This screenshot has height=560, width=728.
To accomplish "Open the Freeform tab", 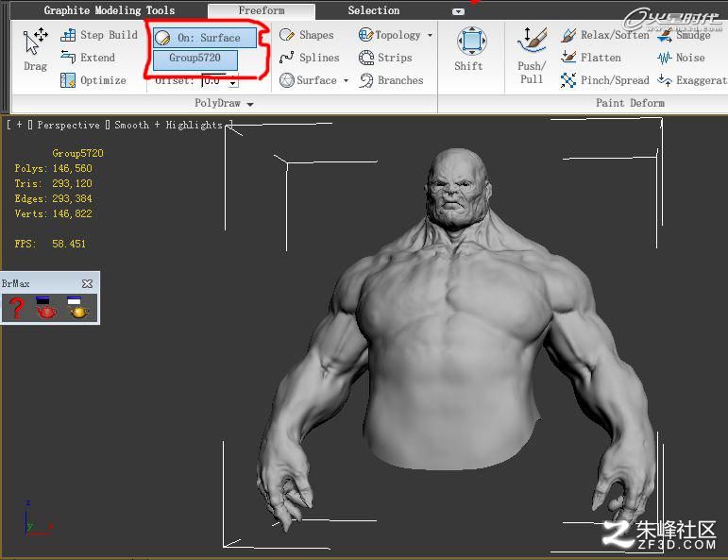I will point(262,10).
